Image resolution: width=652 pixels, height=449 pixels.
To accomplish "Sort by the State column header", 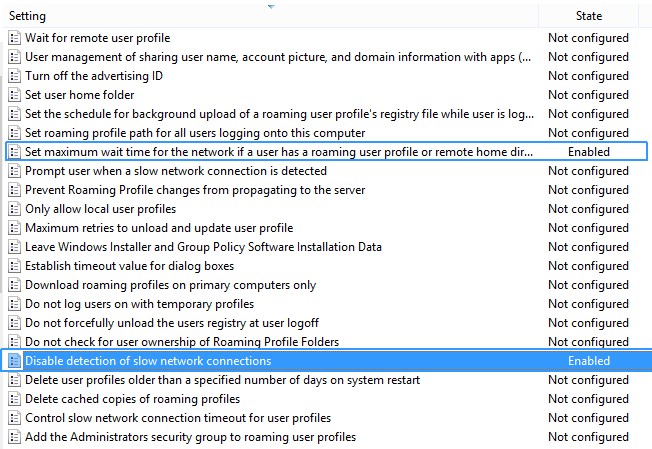I will (589, 16).
